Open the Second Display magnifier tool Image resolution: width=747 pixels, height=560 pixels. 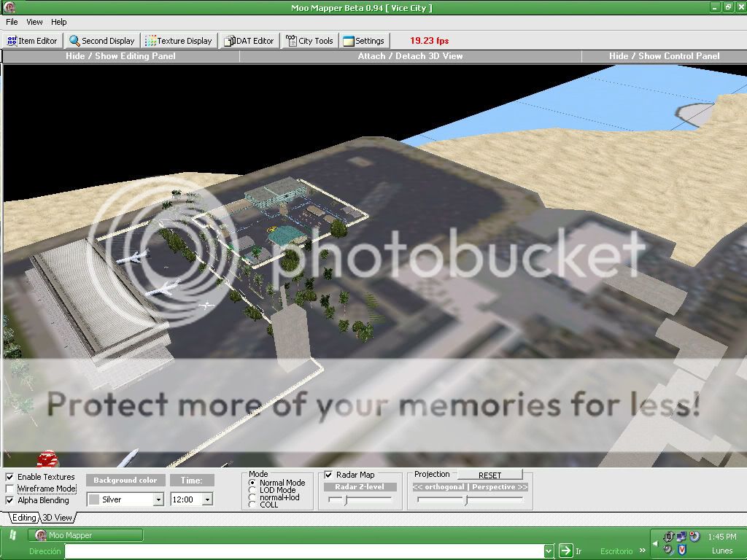point(102,41)
